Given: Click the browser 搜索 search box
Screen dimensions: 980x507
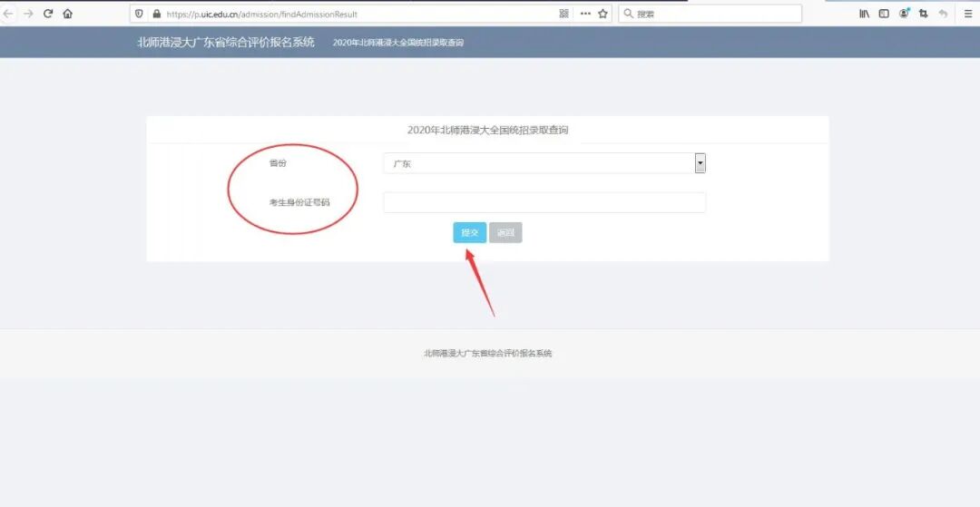Looking at the screenshot, I should click(x=710, y=14).
